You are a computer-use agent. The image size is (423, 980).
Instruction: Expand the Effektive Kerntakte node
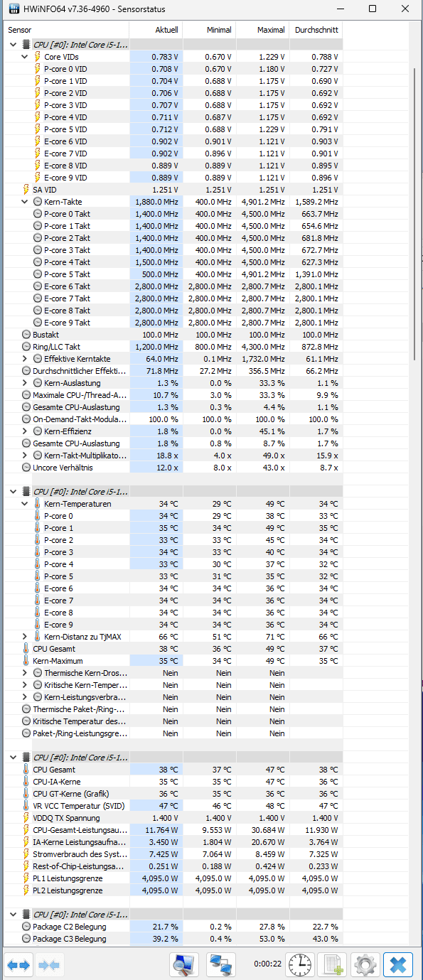(26, 359)
